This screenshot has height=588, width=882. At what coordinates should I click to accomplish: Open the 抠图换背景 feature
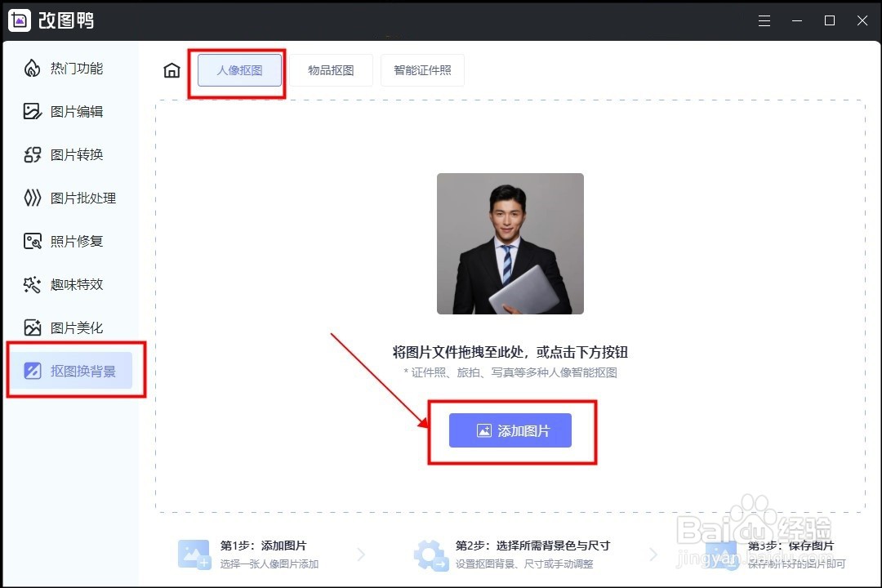[72, 370]
